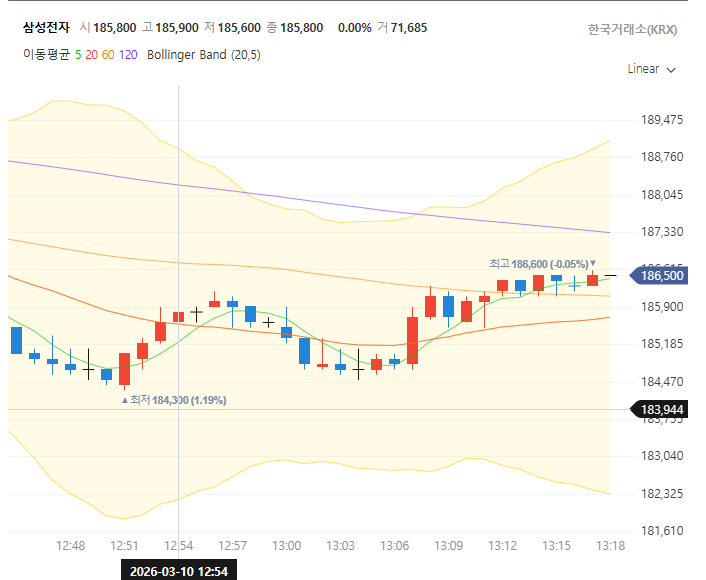Click the 최저 184,300 low marker
The image size is (706, 580).
[174, 400]
